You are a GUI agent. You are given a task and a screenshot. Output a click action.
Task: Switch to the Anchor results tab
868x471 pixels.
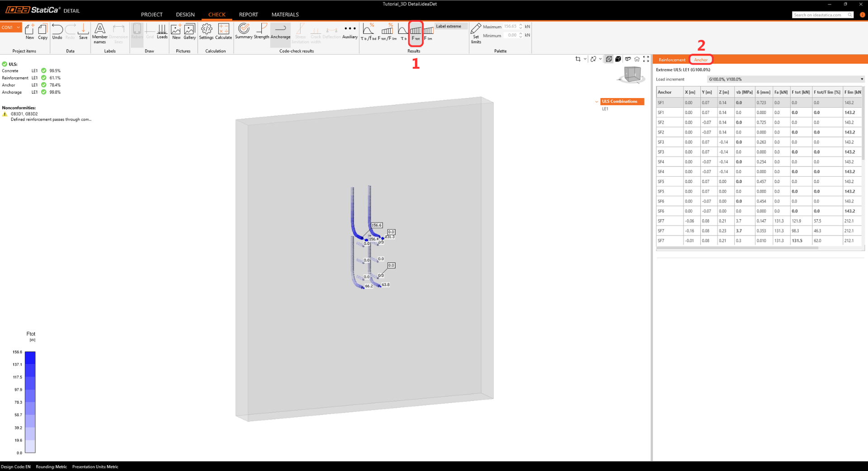pos(701,60)
